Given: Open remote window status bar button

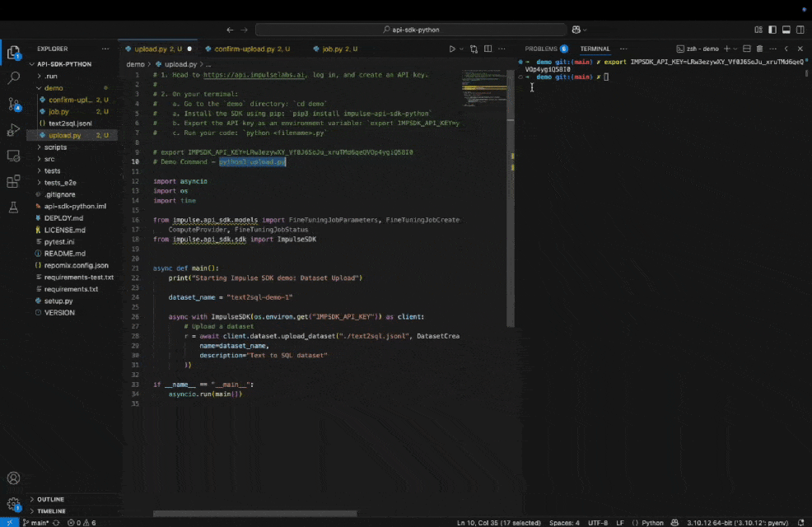Looking at the screenshot, I should point(9,523).
